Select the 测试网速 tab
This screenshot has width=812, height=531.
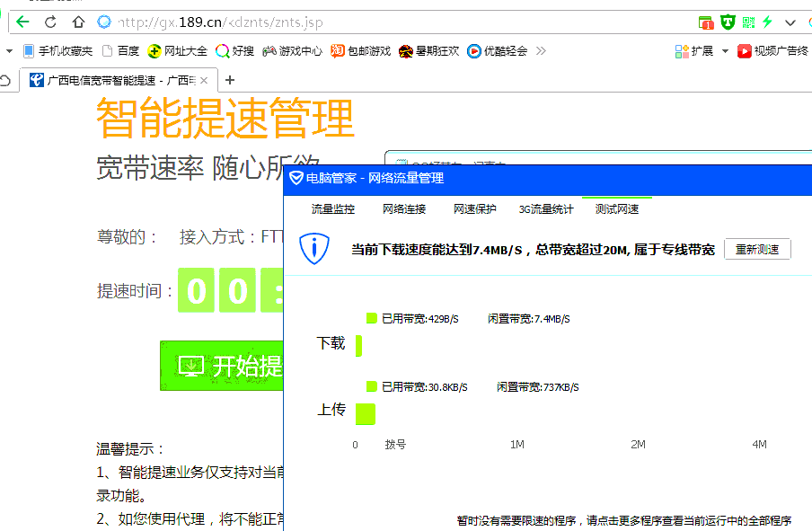click(x=617, y=208)
